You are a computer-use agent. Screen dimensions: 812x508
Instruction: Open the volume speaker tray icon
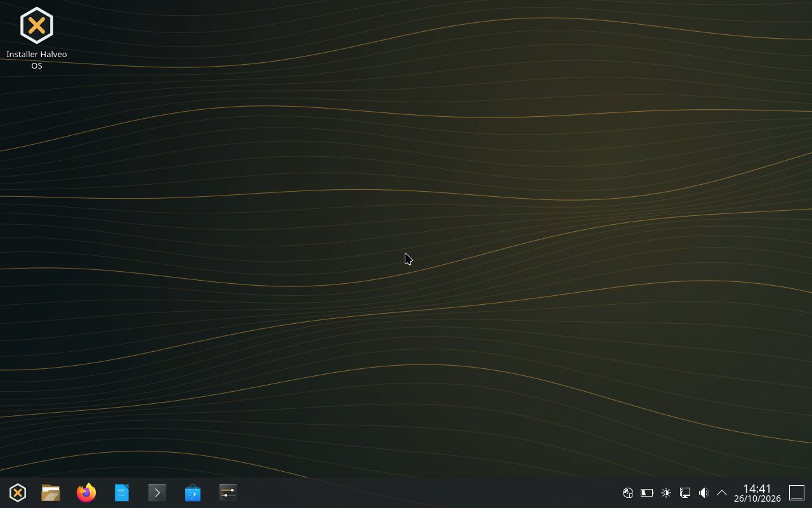pyautogui.click(x=704, y=493)
